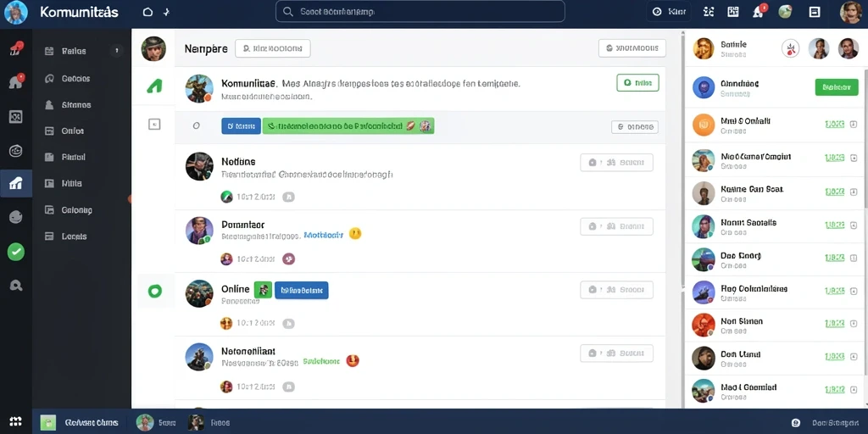Select the highlighted chart icon in the left rail
Viewport: 868px width, 434px height.
tap(16, 183)
